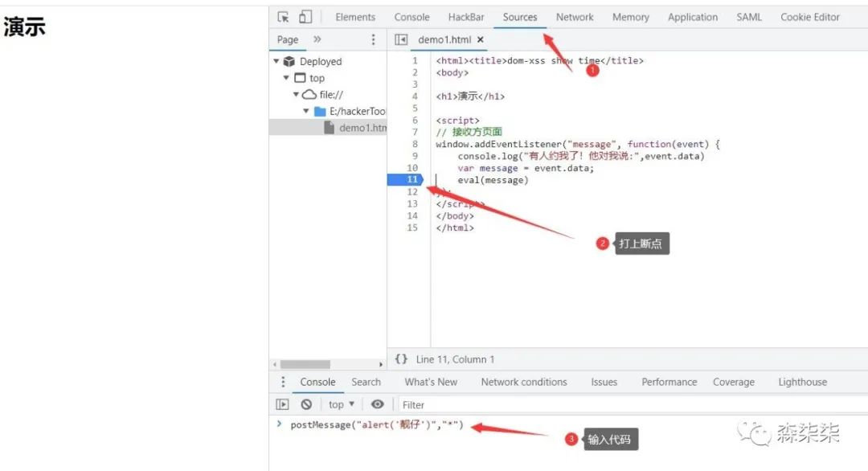Viewport: 868px width, 471px height.
Task: Switch to the Memory tab
Action: [631, 17]
